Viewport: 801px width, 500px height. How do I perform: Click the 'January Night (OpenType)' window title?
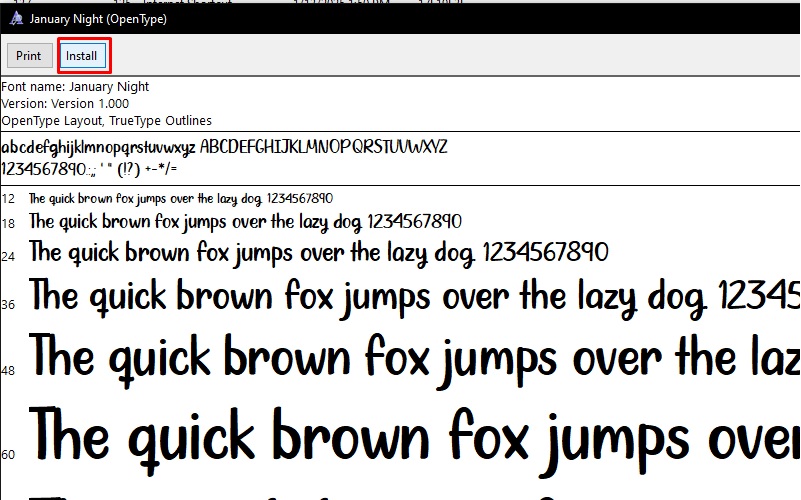point(98,19)
